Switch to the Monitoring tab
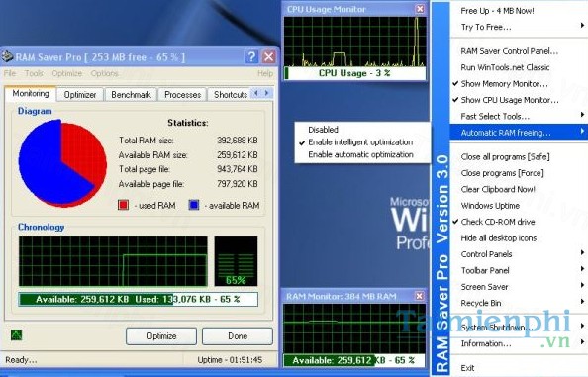This screenshot has height=377, width=588. [31, 93]
